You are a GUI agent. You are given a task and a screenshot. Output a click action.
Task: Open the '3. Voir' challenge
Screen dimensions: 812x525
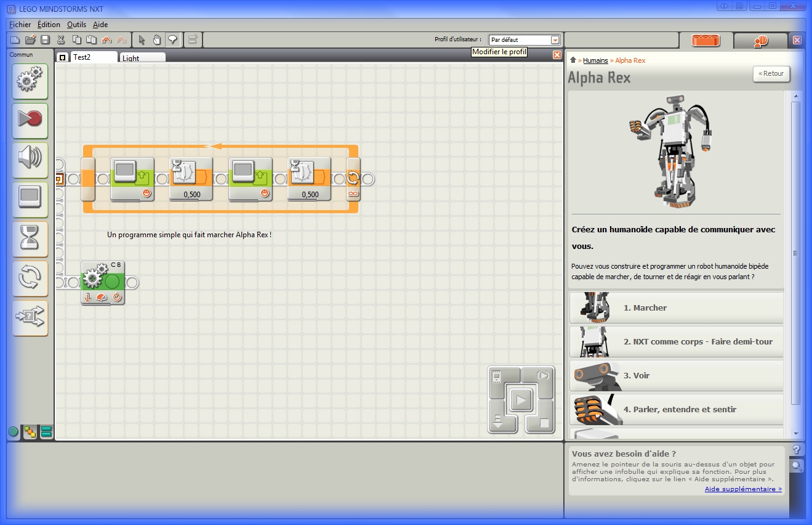tap(677, 375)
